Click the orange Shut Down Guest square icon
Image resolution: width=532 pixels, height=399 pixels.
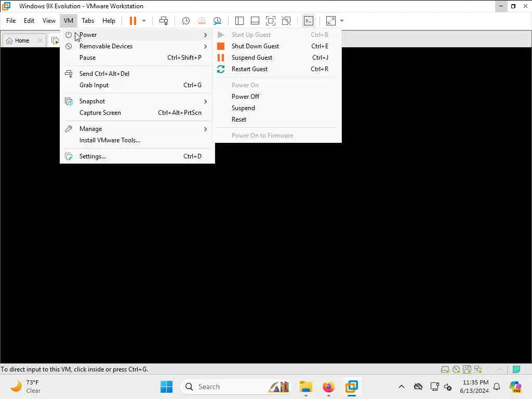(x=220, y=46)
